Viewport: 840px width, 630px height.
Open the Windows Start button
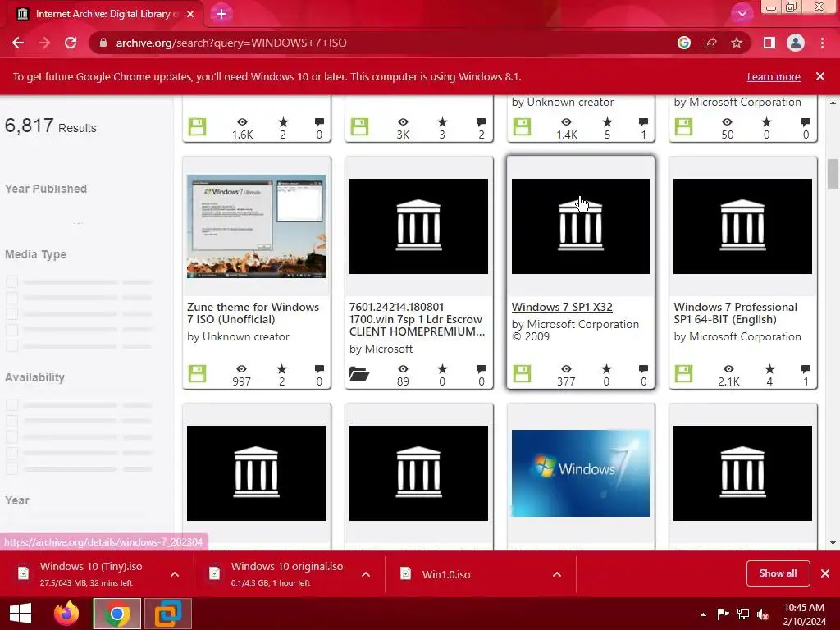pos(21,614)
